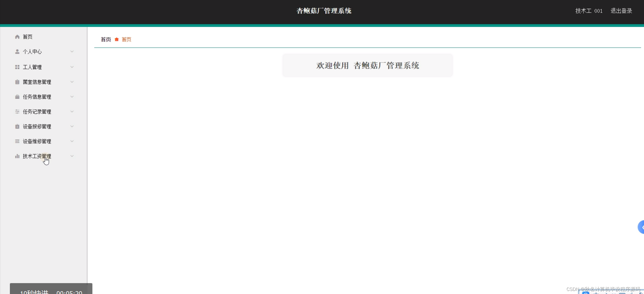Select the 任务信息管理 briefcase icon
The height and width of the screenshot is (294, 644).
[17, 97]
